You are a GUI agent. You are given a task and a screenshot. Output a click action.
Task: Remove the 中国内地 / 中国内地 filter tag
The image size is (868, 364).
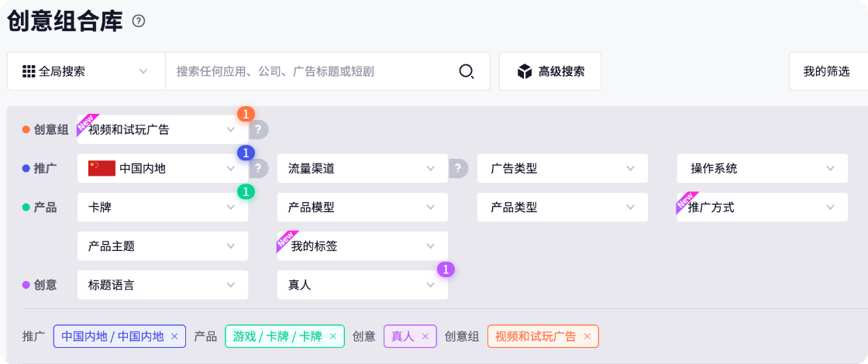(x=174, y=336)
